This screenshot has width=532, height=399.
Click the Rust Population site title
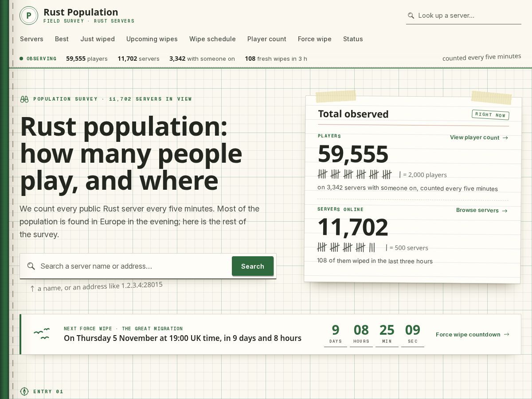(81, 12)
